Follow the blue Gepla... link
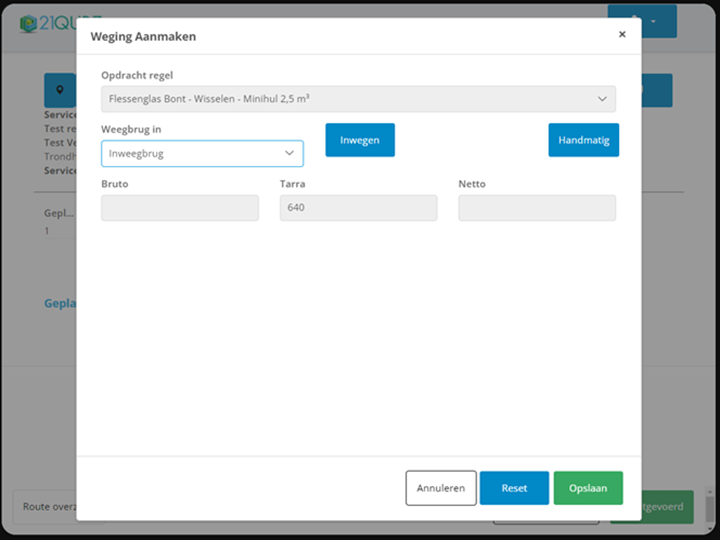 [60, 303]
